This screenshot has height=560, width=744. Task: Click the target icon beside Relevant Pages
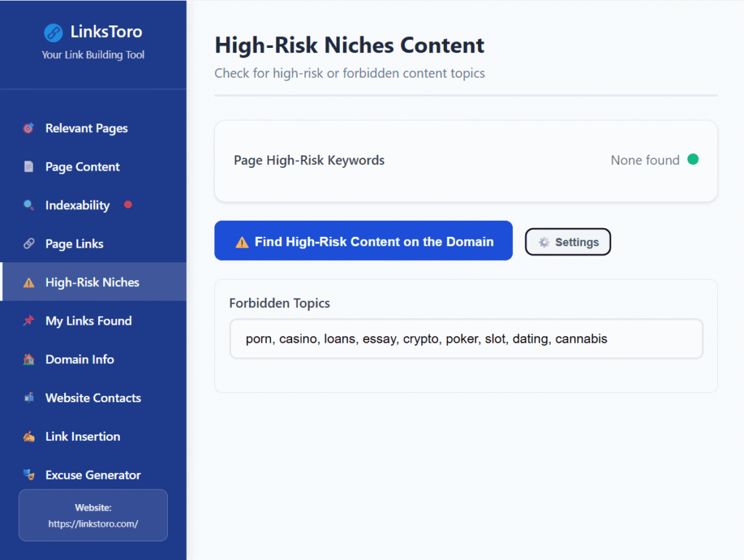point(28,129)
